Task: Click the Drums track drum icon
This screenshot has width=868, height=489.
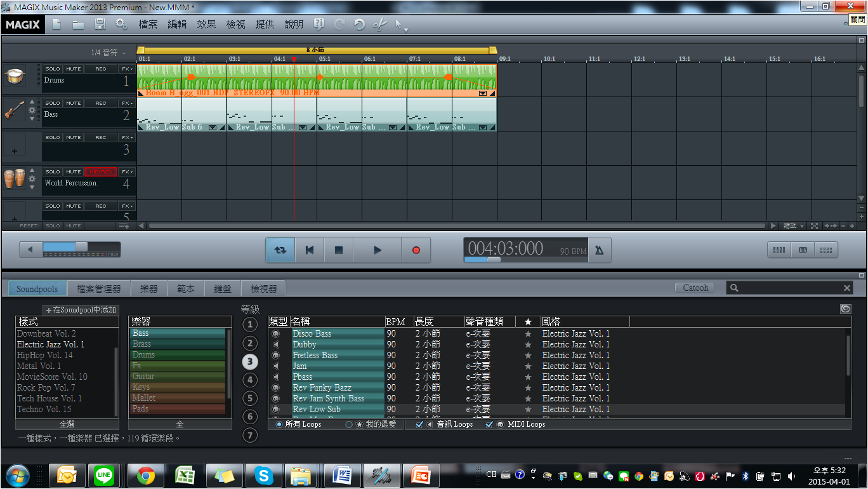Action: (x=15, y=77)
